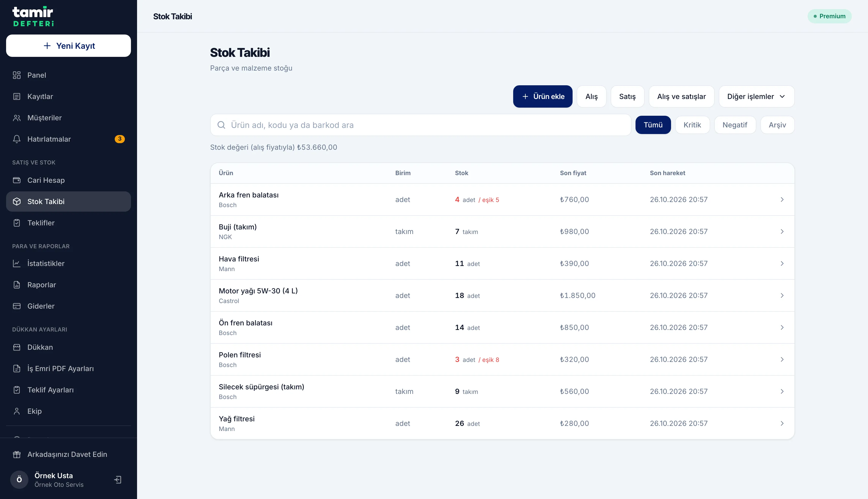Viewport: 868px width, 499px height.
Task: Click the Kayıtlar list icon
Action: pos(17,96)
